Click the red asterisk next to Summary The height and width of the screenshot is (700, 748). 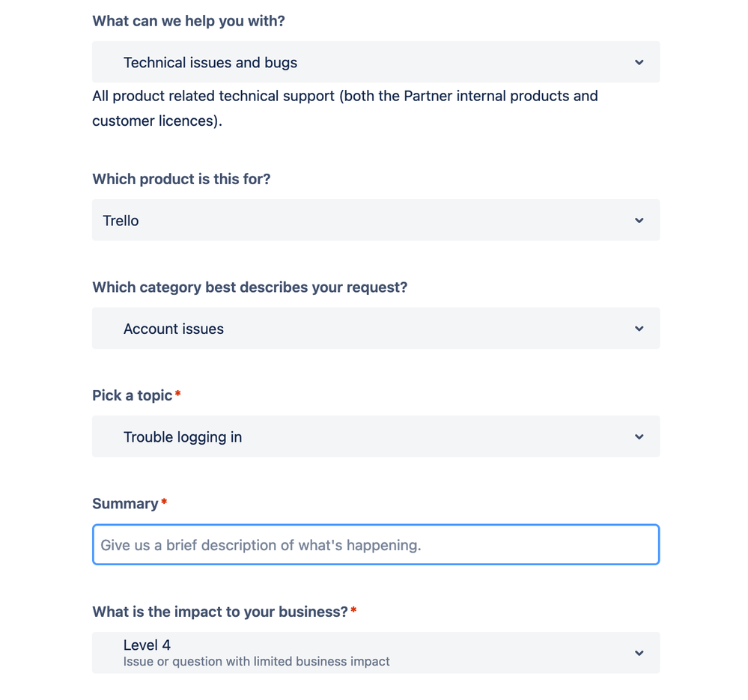click(x=164, y=502)
